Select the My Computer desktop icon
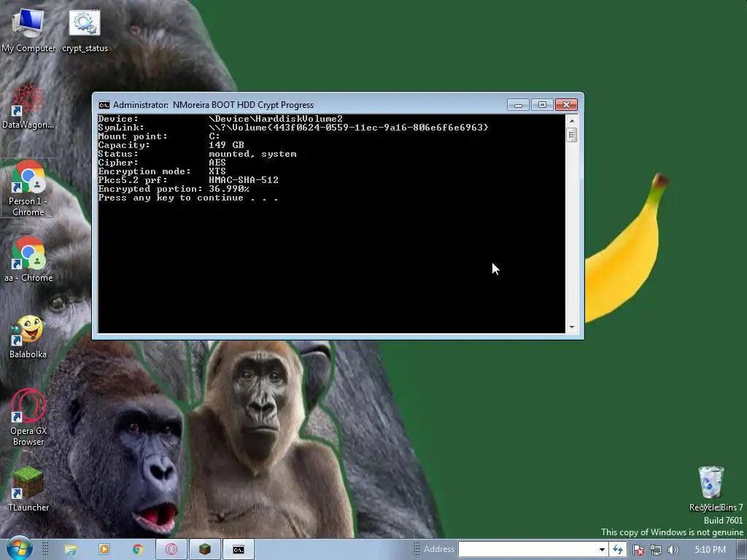The image size is (747, 560). [x=28, y=31]
